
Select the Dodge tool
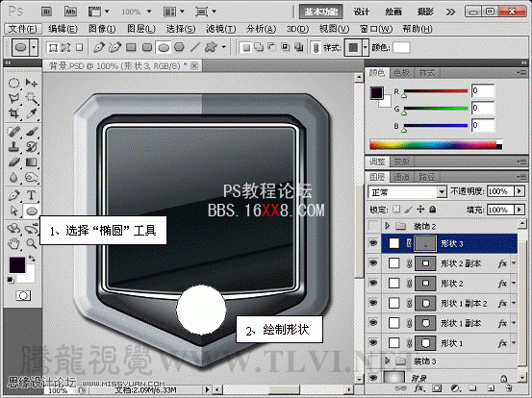(32, 177)
